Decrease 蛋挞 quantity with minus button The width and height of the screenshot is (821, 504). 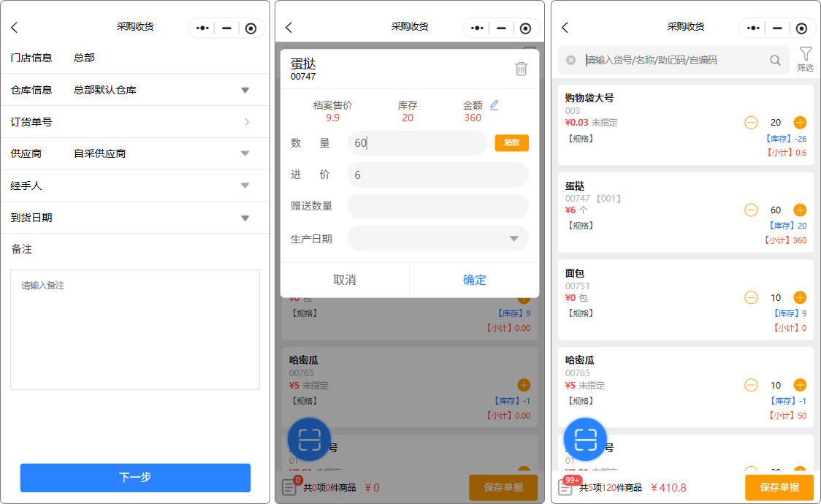pyautogui.click(x=751, y=210)
